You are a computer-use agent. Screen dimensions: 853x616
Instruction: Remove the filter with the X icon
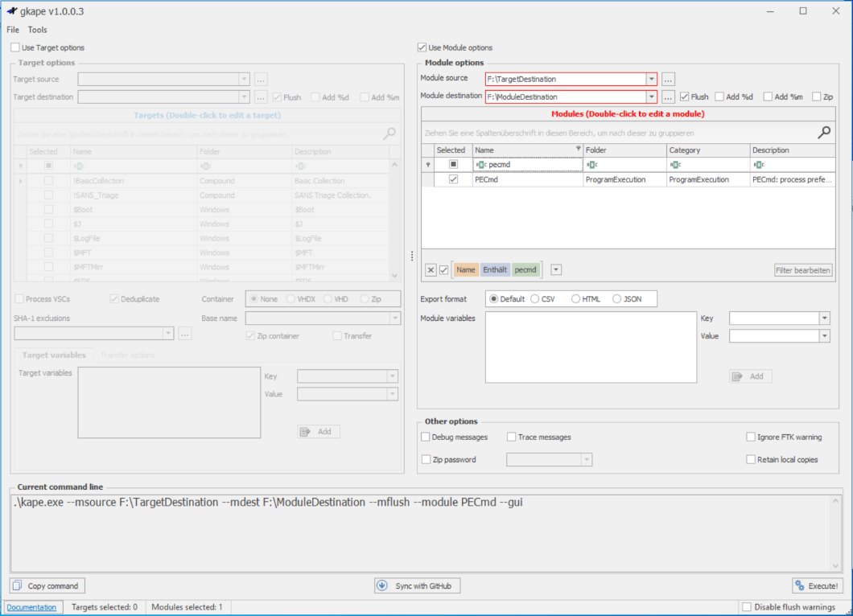[x=431, y=269]
